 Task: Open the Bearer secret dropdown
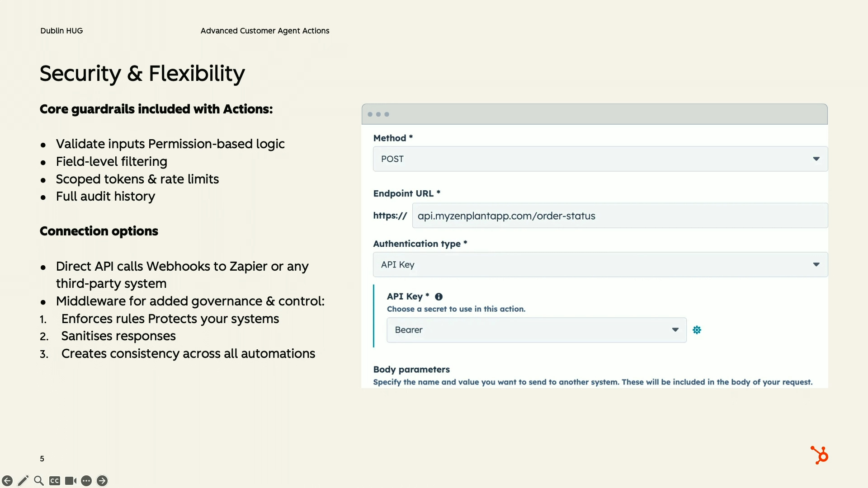tap(536, 330)
